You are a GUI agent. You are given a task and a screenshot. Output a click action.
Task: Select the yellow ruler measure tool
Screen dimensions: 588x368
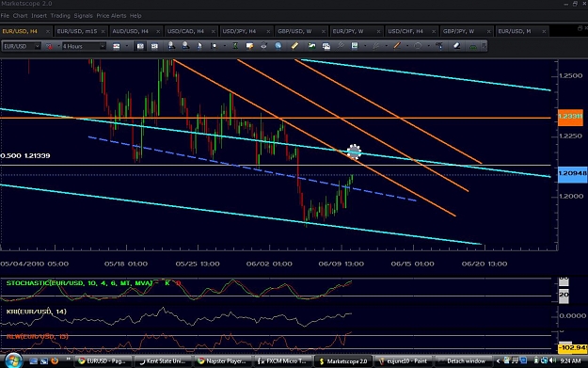click(294, 46)
